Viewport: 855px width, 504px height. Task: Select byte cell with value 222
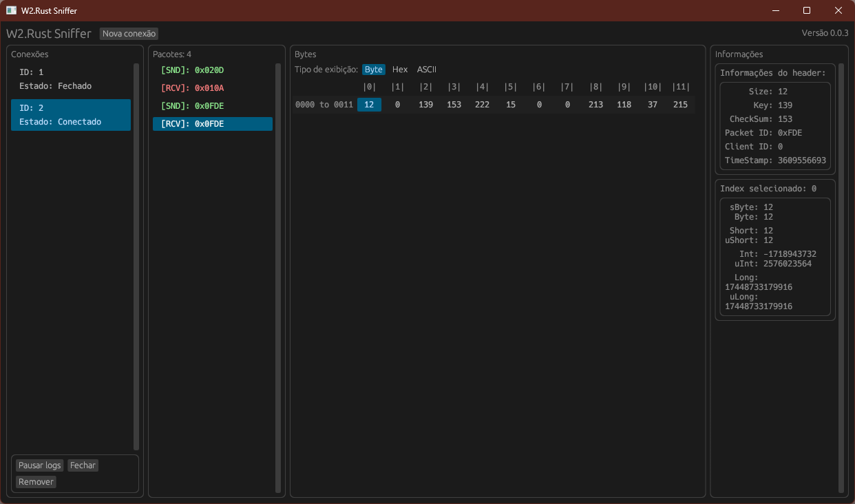[x=483, y=105]
